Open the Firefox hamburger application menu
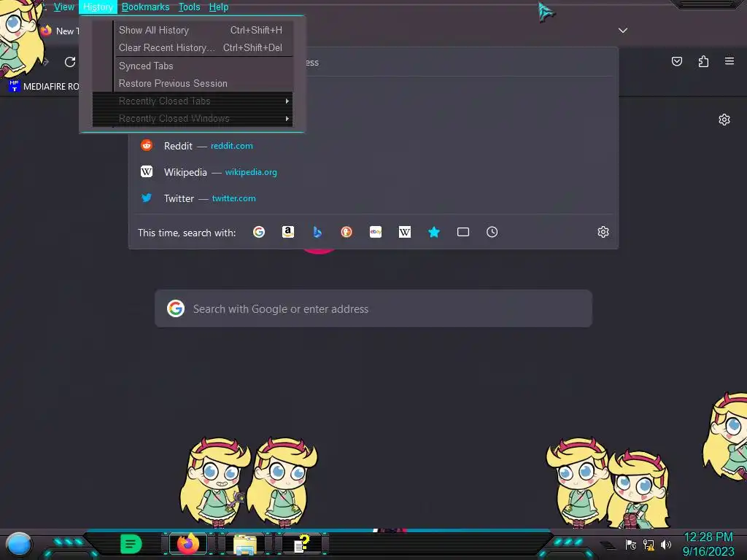Screen dimensions: 747x560 (729, 61)
